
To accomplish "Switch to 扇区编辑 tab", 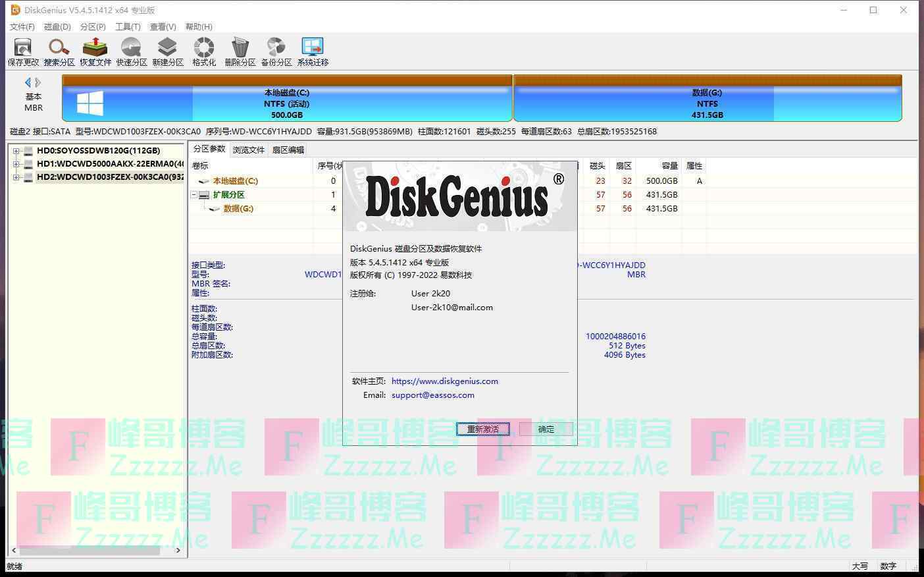I will 288,150.
